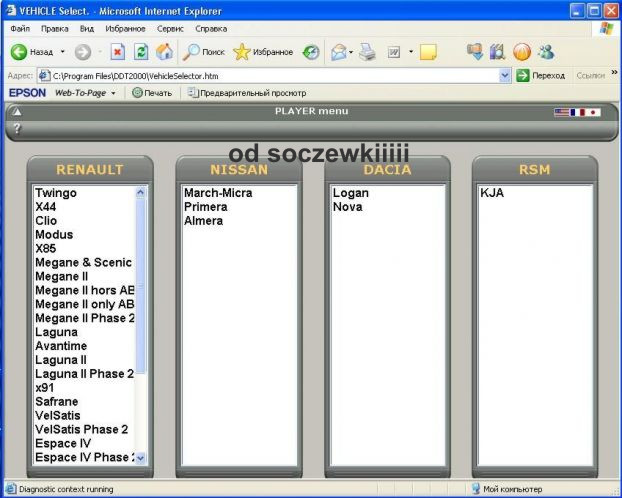Click the Переход go button
622x498 pixels.
540,75
